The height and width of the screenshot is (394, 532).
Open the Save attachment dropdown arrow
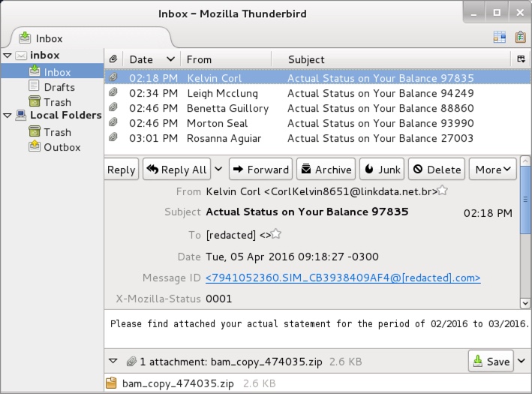click(x=522, y=361)
